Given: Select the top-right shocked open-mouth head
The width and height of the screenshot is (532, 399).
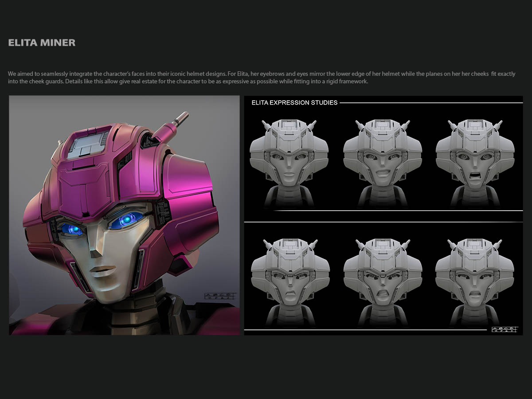Looking at the screenshot, I should point(475,163).
